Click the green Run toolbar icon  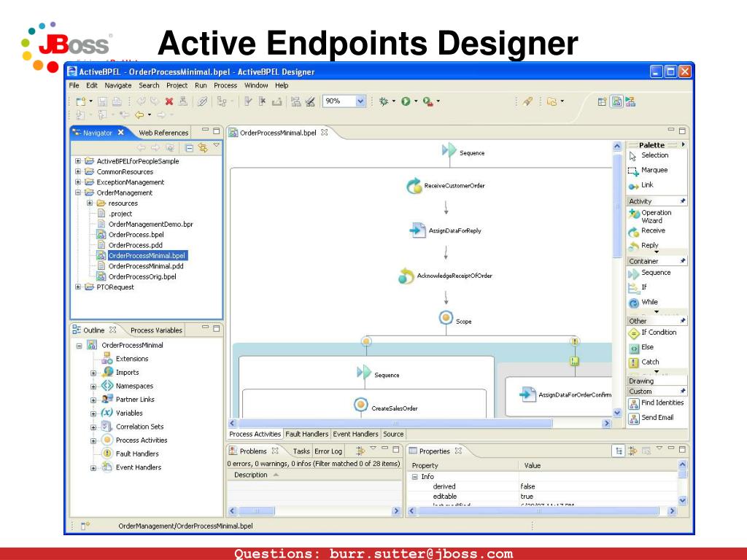(x=406, y=101)
